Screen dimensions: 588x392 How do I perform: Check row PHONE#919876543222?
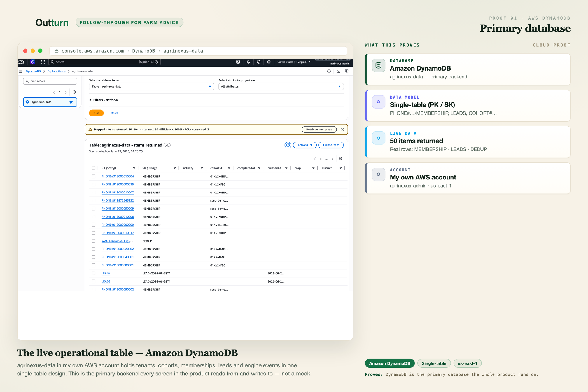93,201
